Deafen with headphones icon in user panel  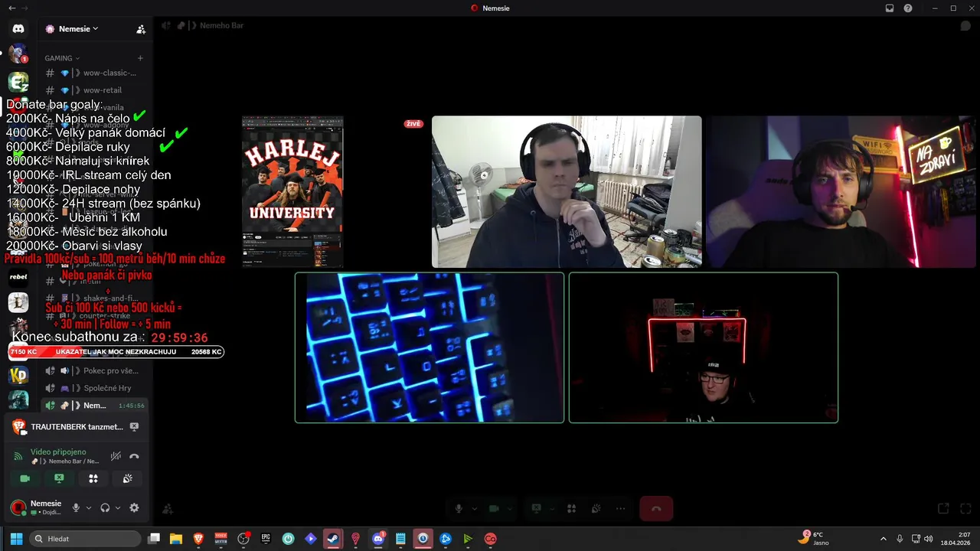pos(105,507)
